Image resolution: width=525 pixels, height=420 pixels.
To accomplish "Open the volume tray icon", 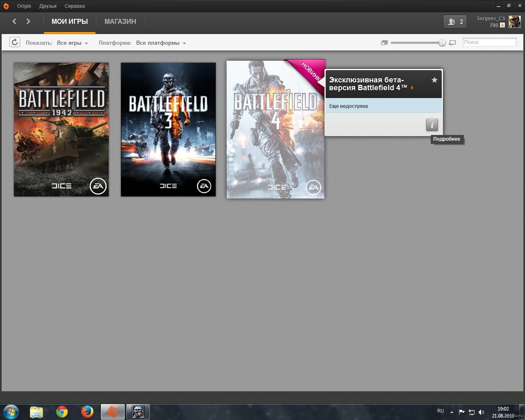I will coord(482,412).
